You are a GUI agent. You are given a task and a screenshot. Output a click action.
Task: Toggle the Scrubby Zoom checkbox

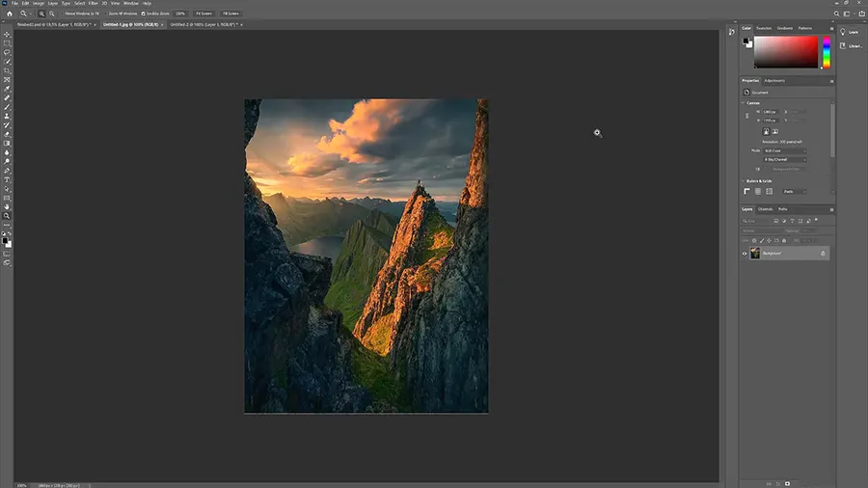[x=144, y=14]
